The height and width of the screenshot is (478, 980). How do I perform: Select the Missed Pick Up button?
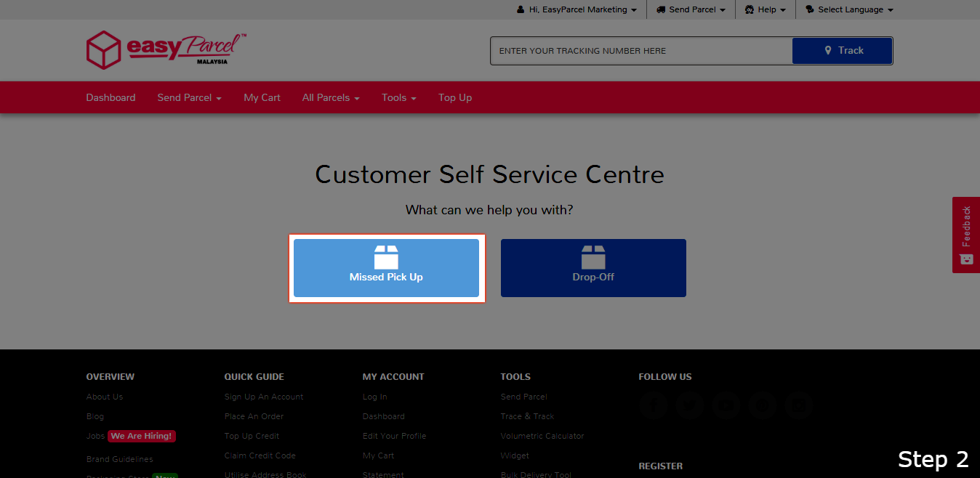click(386, 268)
